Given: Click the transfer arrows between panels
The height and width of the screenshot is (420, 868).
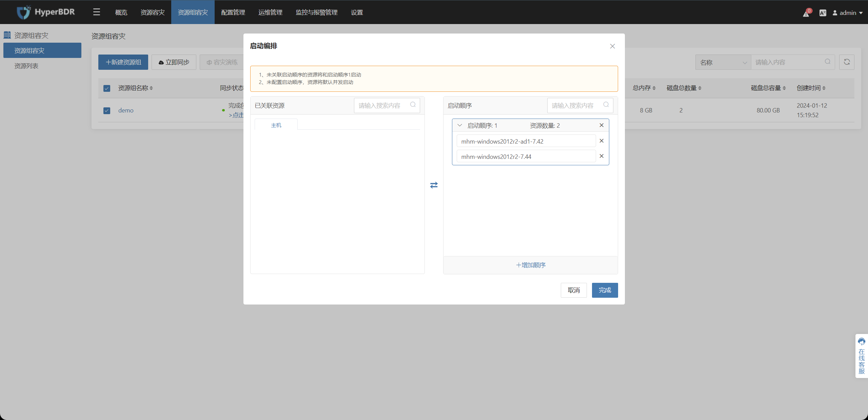Looking at the screenshot, I should [x=434, y=185].
